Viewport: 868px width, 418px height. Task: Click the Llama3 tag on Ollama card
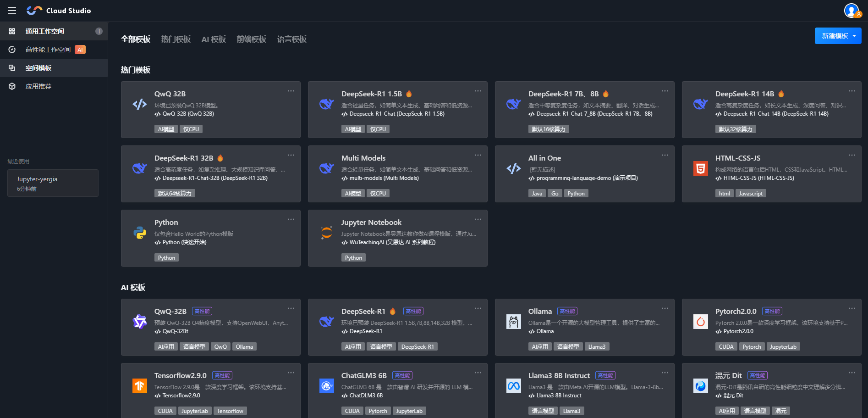click(x=597, y=347)
